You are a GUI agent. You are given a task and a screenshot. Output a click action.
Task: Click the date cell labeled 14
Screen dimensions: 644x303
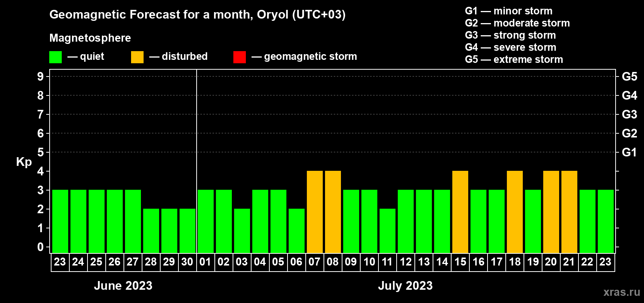[442, 262]
